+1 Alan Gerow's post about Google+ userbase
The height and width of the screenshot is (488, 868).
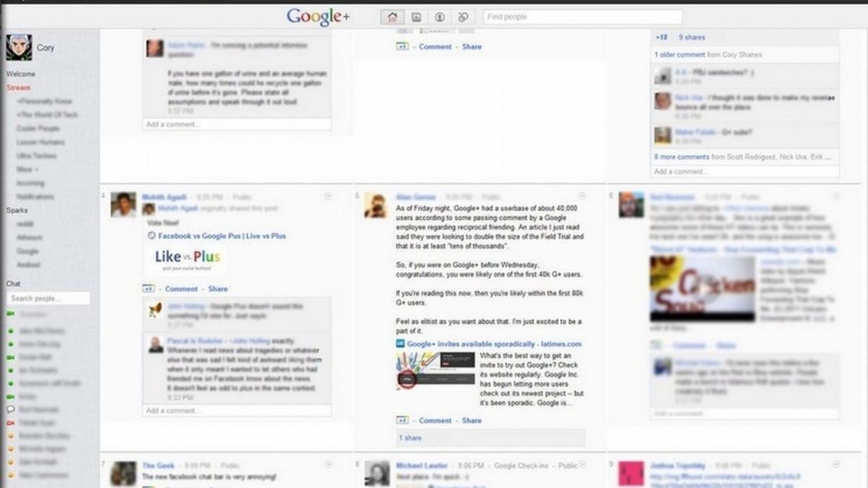click(x=402, y=420)
